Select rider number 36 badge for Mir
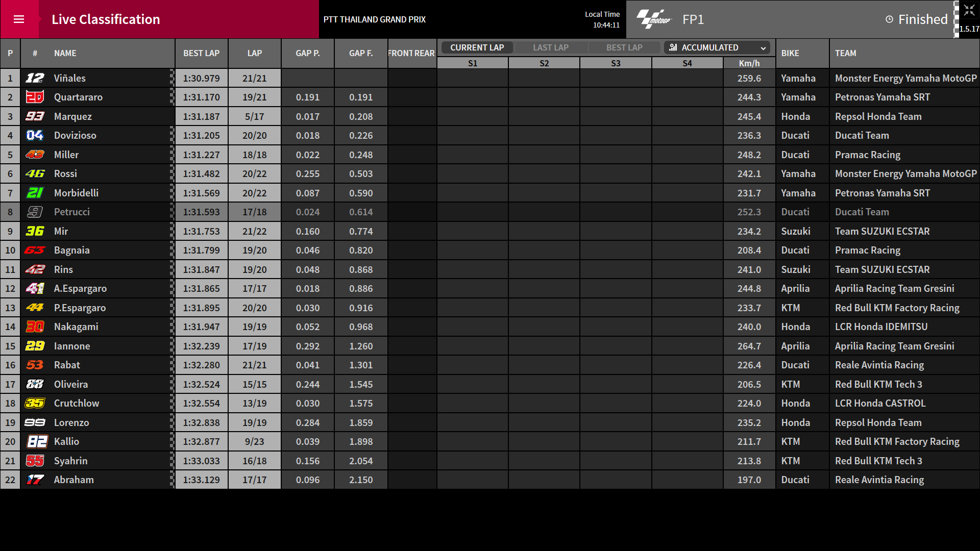Viewport: 980px width, 551px height. click(35, 231)
